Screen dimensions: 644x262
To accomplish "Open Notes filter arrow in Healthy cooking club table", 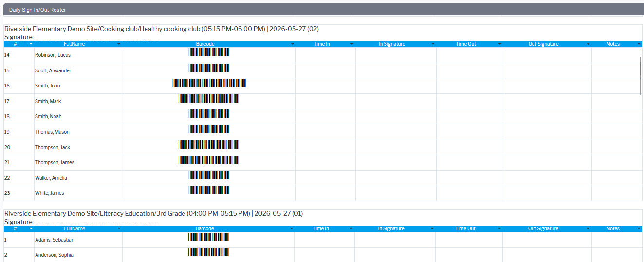I will click(639, 44).
